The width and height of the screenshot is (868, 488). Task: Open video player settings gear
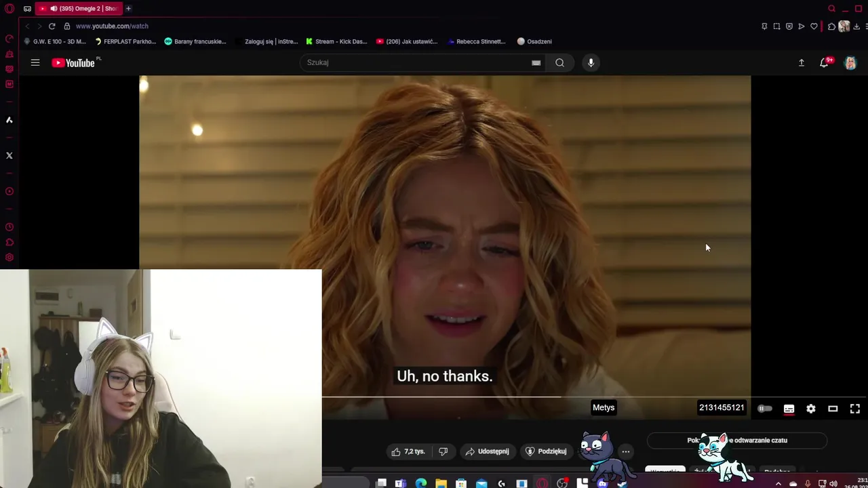point(811,409)
